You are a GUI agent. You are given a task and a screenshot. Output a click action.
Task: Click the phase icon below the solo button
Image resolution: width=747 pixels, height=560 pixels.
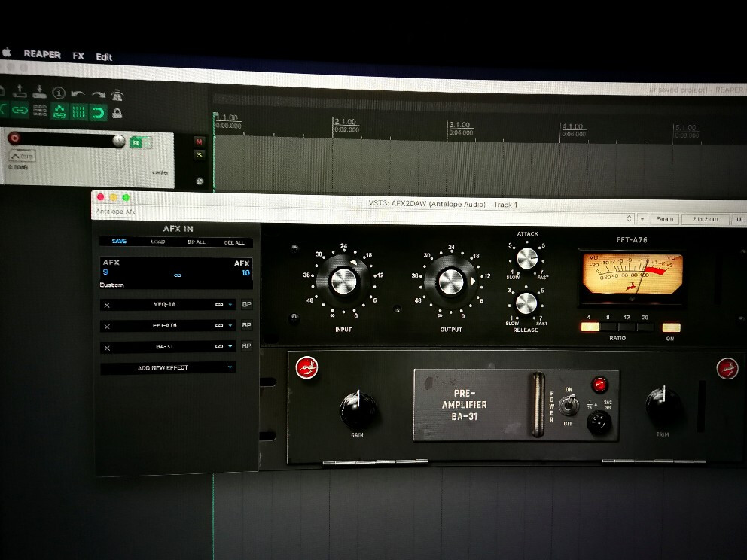coord(200,181)
